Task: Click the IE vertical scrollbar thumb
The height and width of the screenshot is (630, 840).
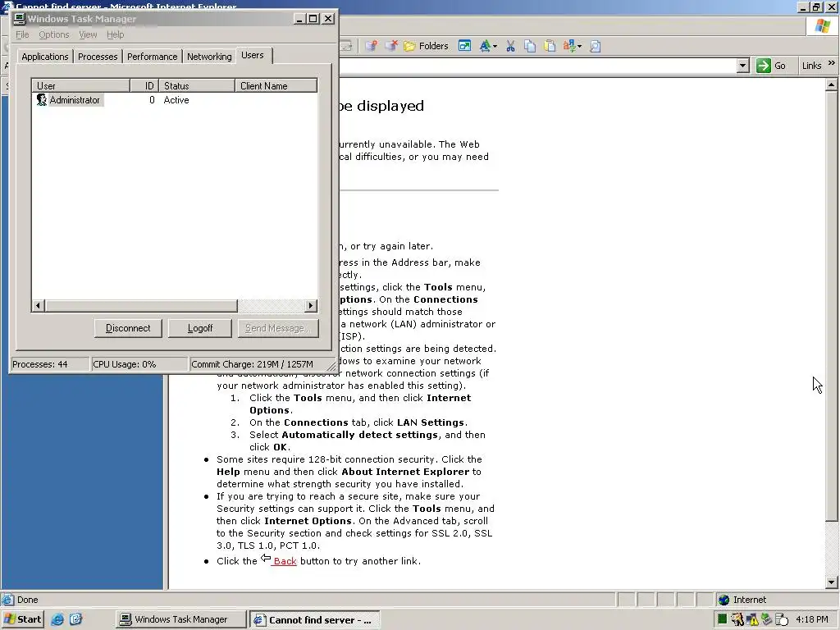Action: pyautogui.click(x=831, y=306)
